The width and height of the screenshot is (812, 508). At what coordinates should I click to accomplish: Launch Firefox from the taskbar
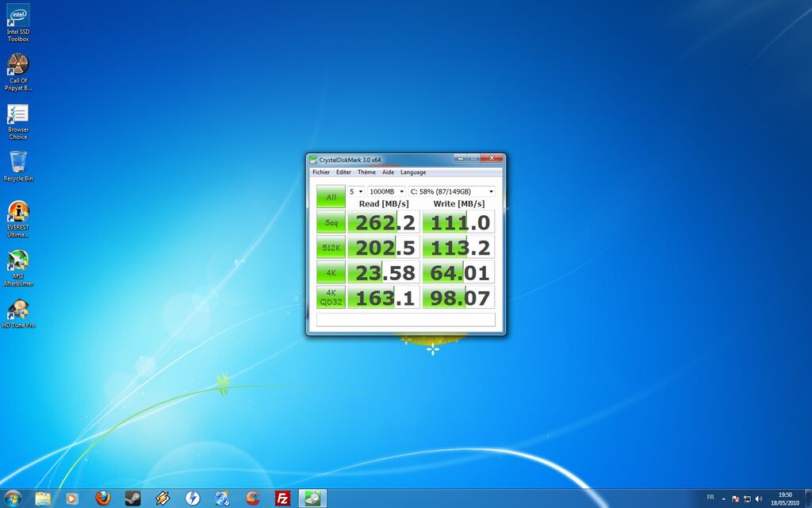pyautogui.click(x=103, y=498)
